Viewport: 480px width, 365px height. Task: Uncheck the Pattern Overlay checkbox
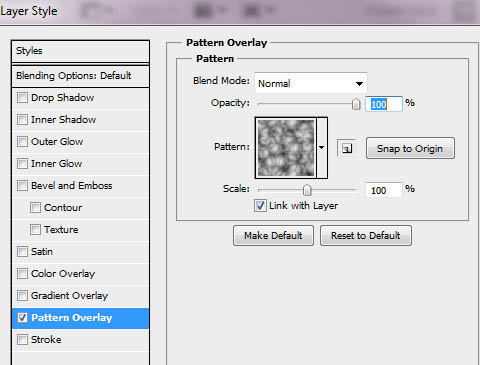coord(22,318)
